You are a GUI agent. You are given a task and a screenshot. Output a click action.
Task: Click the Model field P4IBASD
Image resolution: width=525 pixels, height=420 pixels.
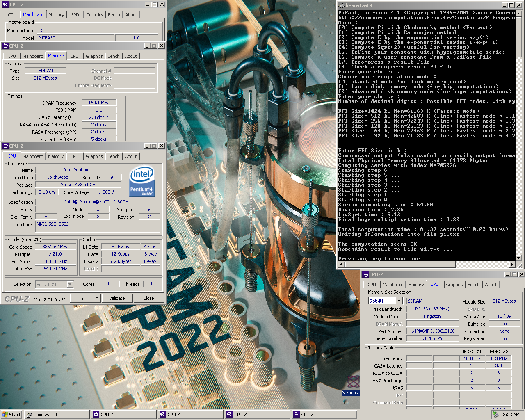75,38
